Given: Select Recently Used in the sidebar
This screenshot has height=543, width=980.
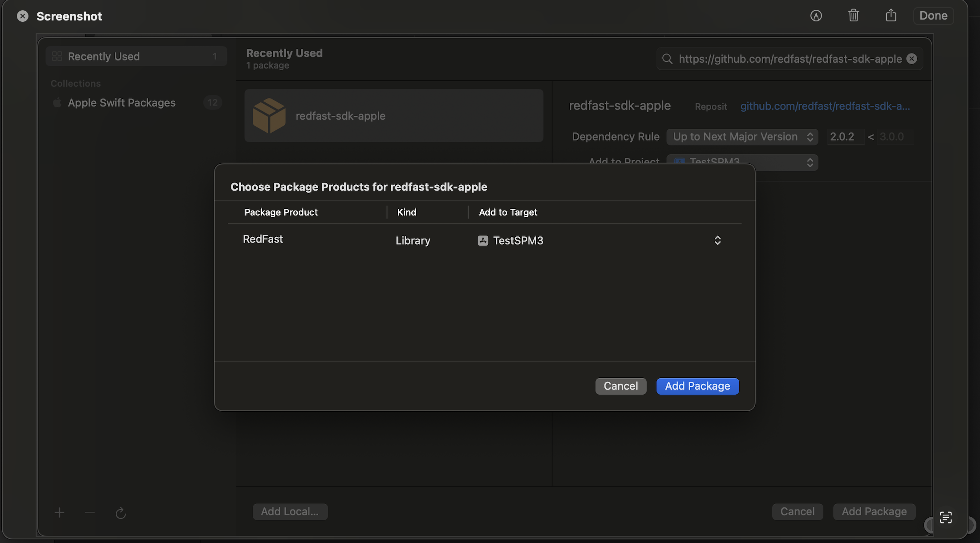Looking at the screenshot, I should point(136,57).
